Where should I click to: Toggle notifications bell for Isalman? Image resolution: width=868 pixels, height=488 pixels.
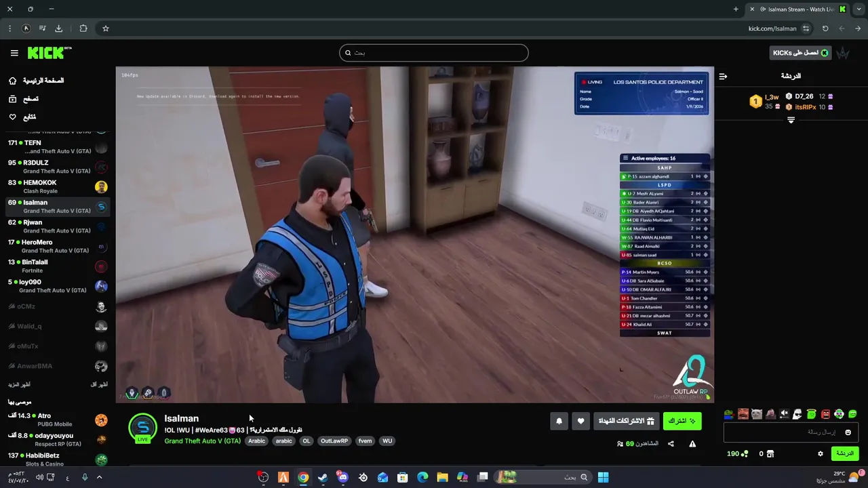559,421
